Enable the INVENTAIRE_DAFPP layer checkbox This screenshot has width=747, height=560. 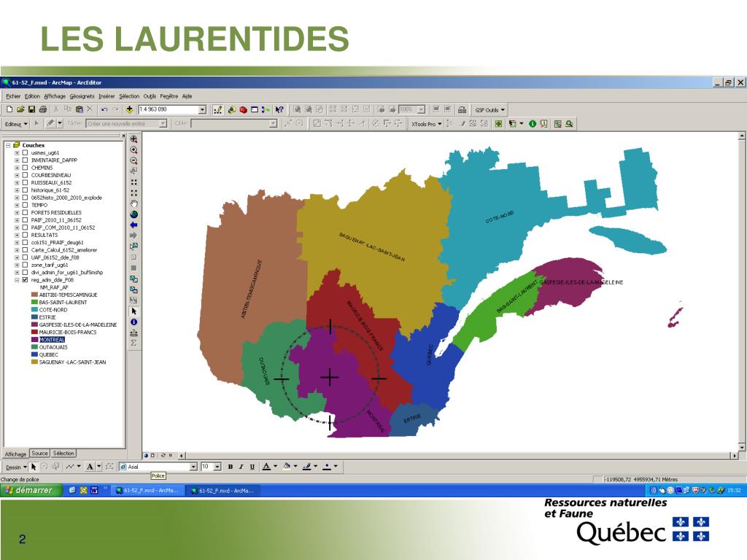pos(26,160)
